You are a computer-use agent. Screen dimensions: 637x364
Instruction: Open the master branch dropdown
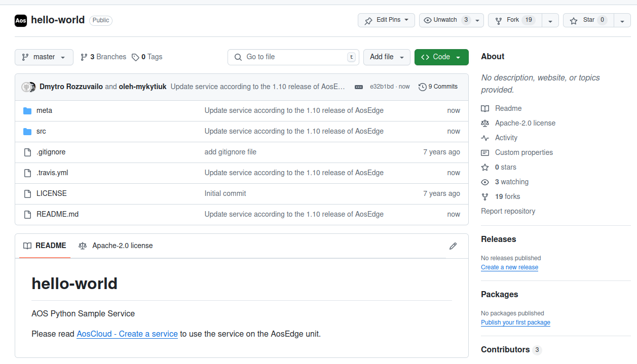pyautogui.click(x=44, y=57)
